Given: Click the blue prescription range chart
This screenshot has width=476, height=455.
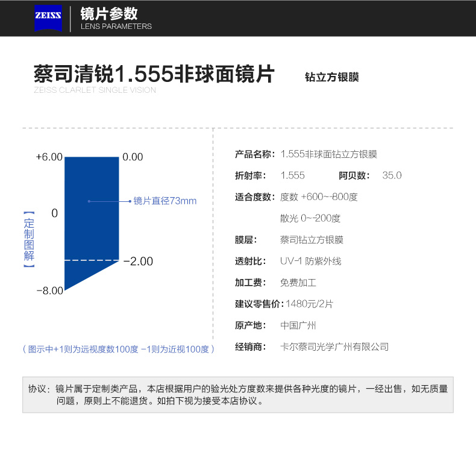Looking at the screenshot, I should point(92,224).
